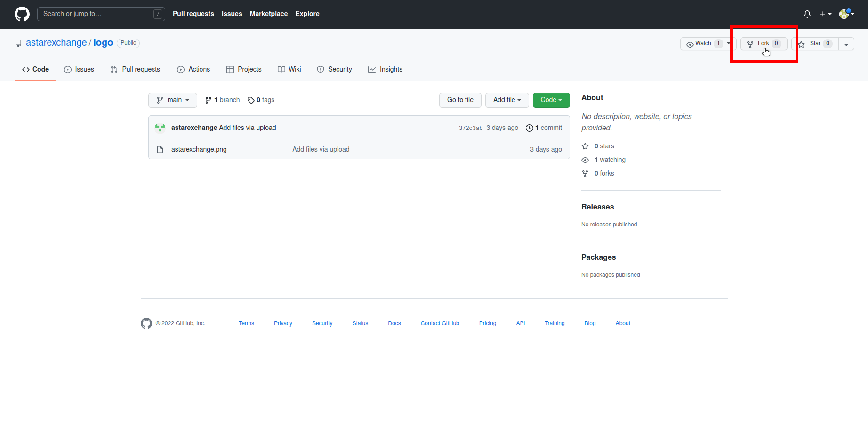Open Explore in top navigation

click(x=307, y=14)
